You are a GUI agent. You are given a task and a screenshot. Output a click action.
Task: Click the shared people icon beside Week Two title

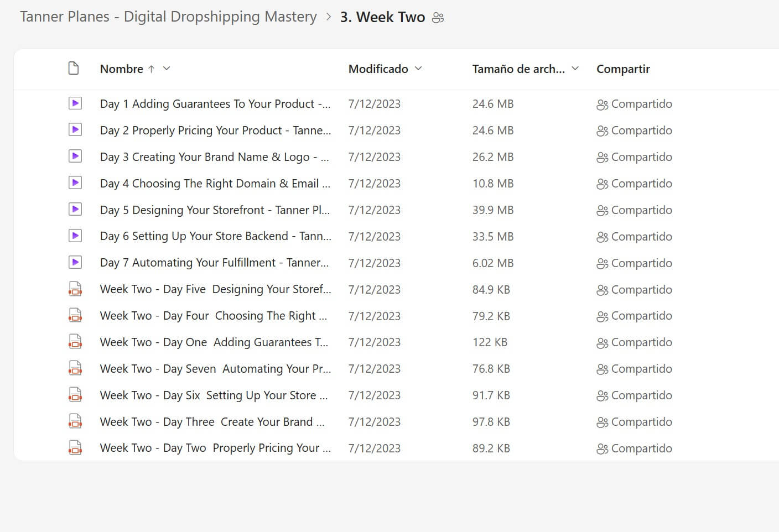438,18
